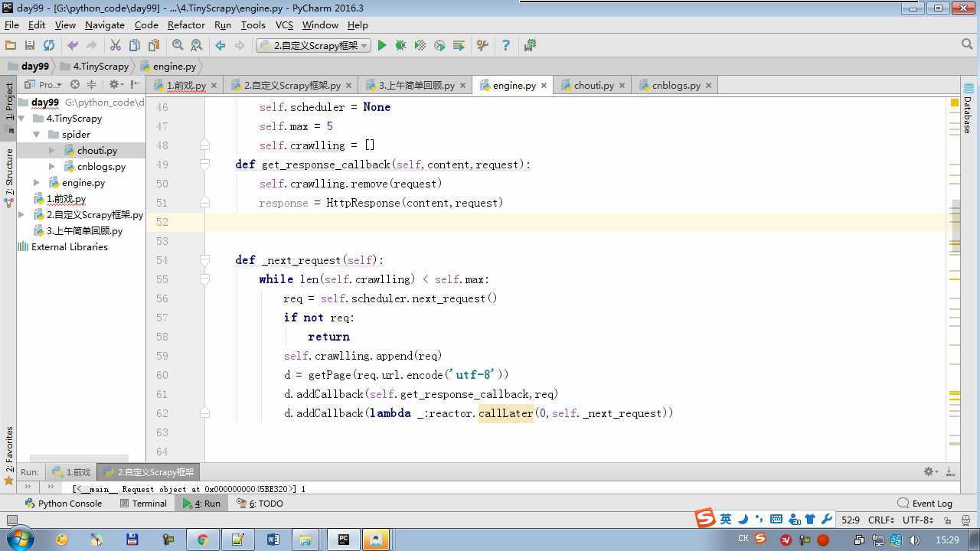Toggle fold marker at line 54
The image size is (980, 551).
pos(204,260)
